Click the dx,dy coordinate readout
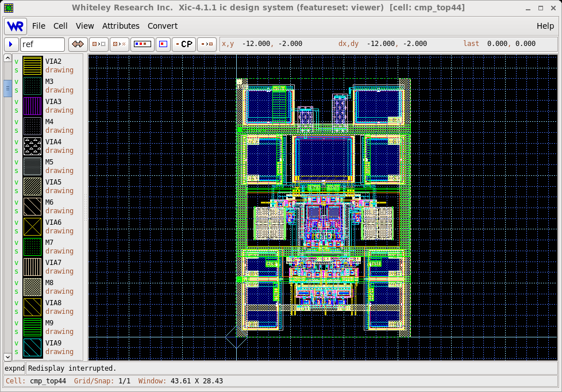The height and width of the screenshot is (392, 562). tap(383, 44)
